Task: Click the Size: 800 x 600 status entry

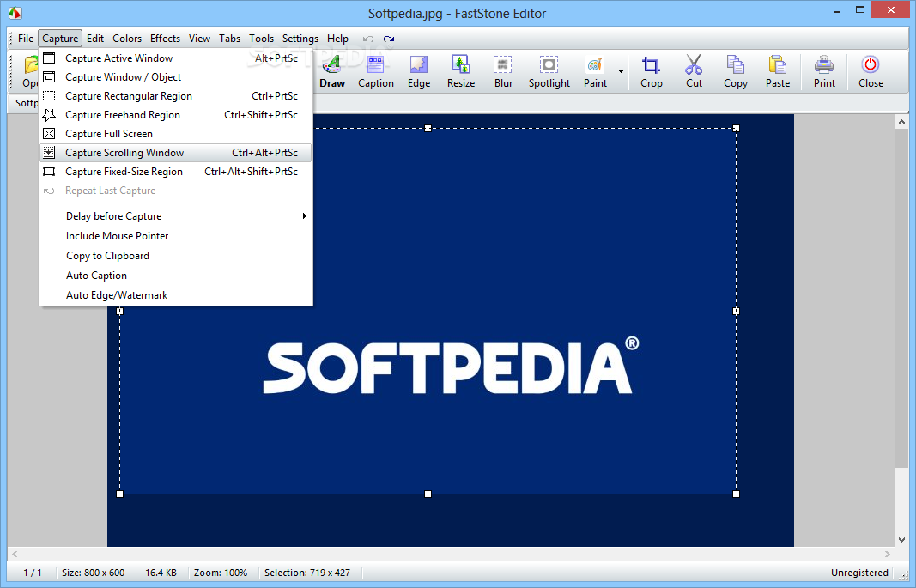Action: click(93, 573)
